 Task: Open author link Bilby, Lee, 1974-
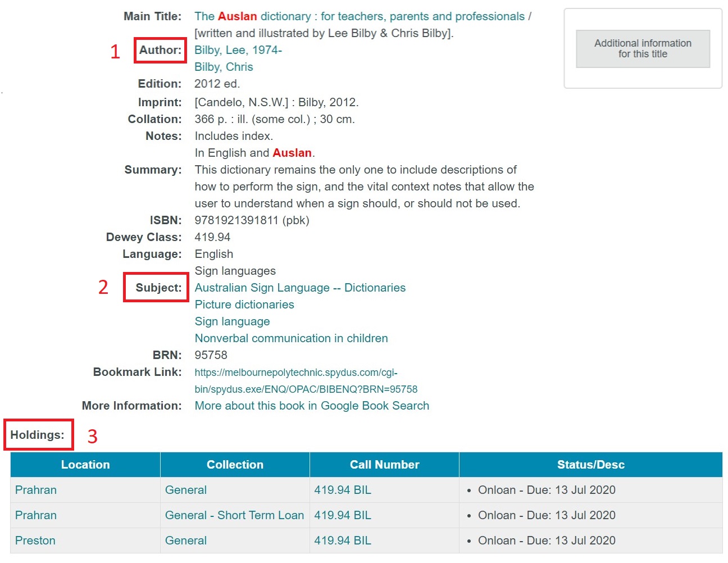238,50
